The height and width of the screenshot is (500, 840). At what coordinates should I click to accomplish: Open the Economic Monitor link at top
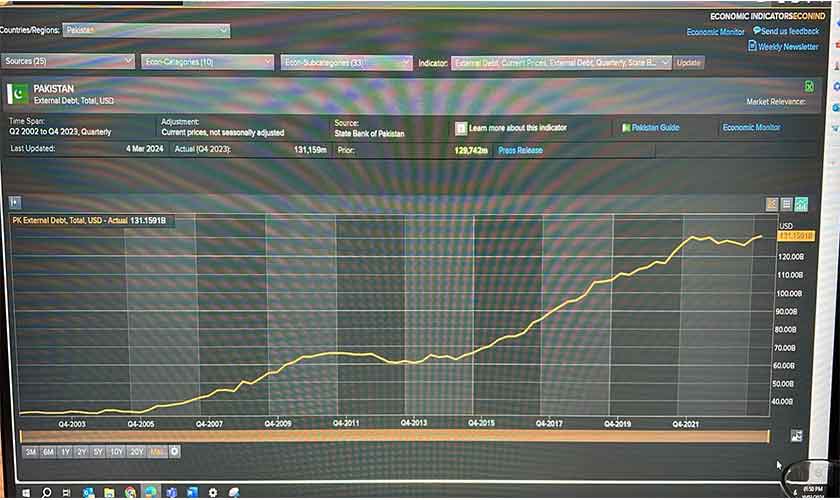tap(715, 32)
